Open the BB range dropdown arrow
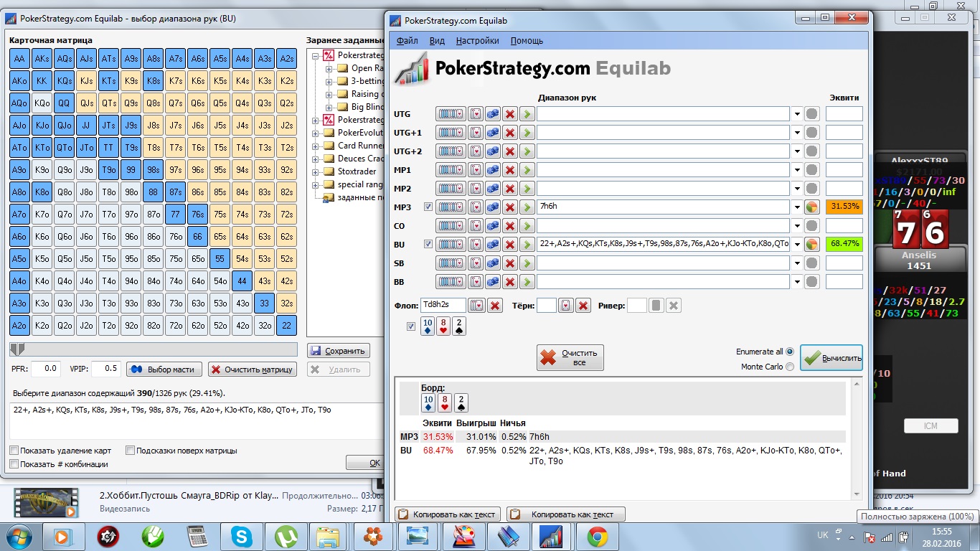Image resolution: width=980 pixels, height=551 pixels. [797, 282]
